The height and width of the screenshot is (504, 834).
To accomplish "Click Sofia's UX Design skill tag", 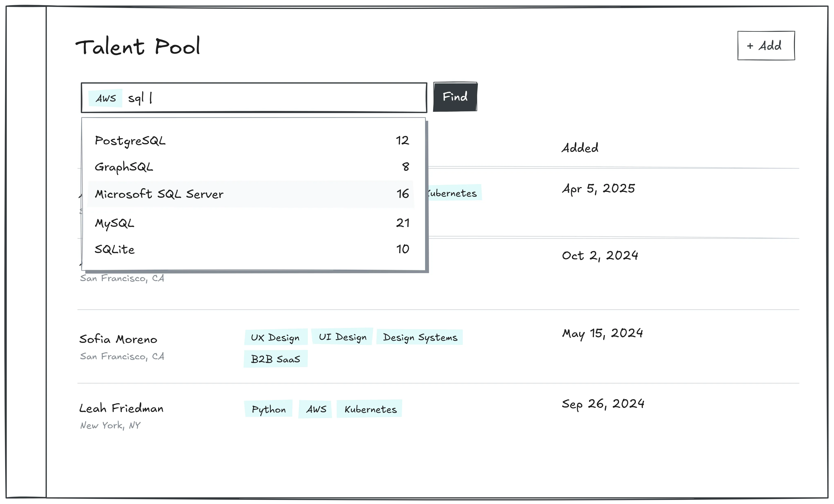I will (275, 337).
